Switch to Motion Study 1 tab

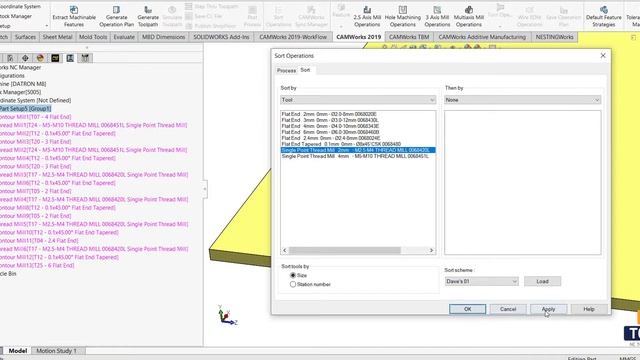pyautogui.click(x=56, y=351)
